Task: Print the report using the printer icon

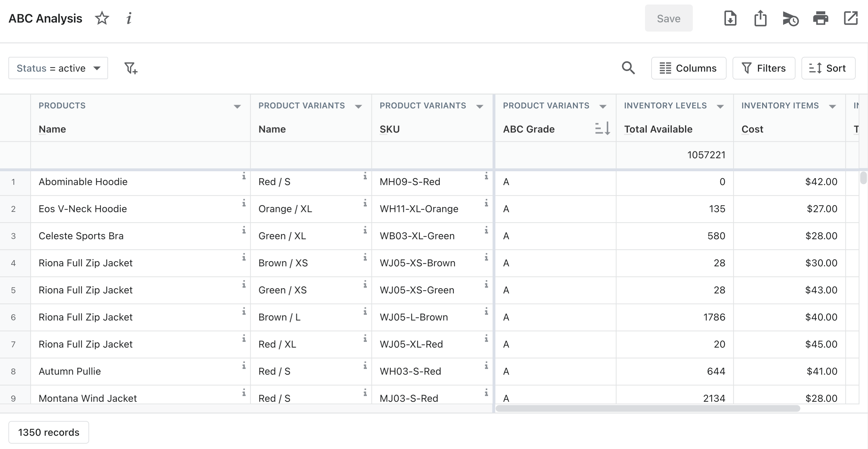Action: coord(820,18)
